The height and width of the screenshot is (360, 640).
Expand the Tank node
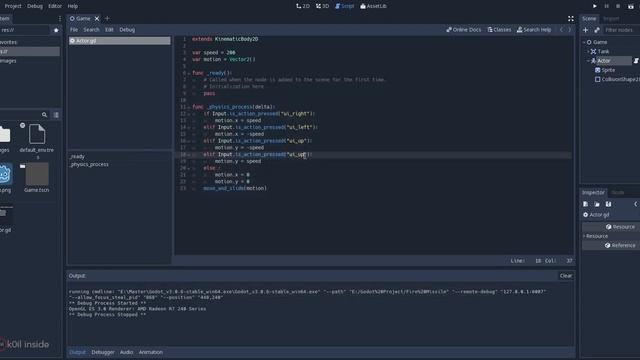(x=588, y=51)
